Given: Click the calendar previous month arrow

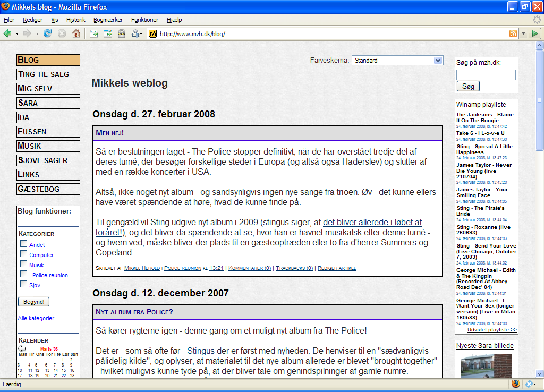Looking at the screenshot, I should coord(22,348).
